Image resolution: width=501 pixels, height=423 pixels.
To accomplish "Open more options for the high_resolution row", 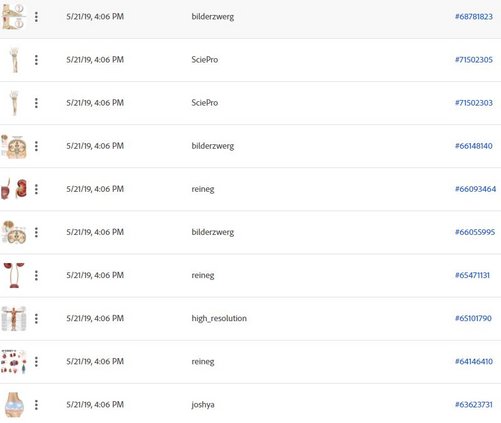I will [x=36, y=319].
